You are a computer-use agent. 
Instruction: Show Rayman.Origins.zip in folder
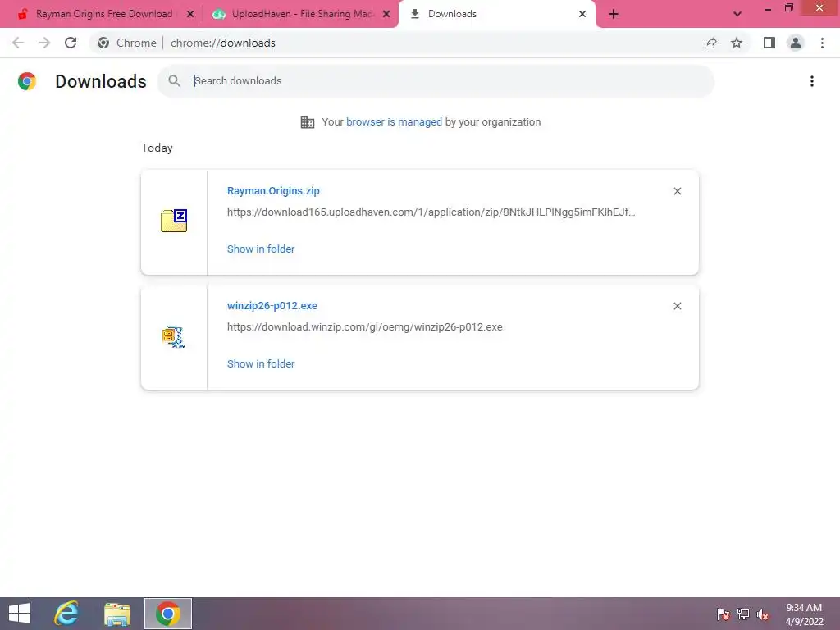(261, 249)
